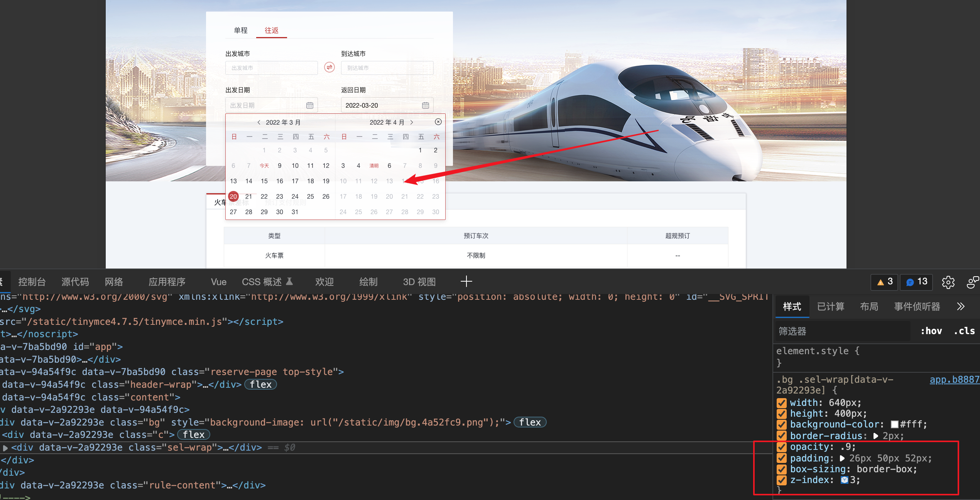This screenshot has height=500, width=980.
Task: Select the 样式 styles tab
Action: 792,307
